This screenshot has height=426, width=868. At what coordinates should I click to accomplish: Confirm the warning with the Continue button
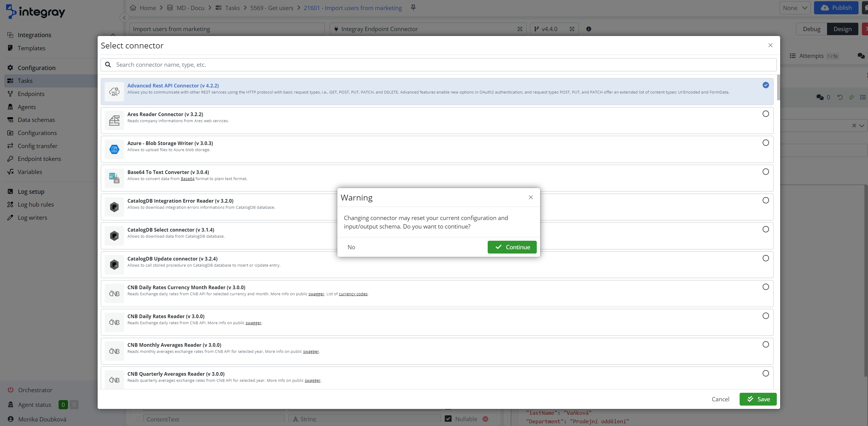pyautogui.click(x=511, y=247)
